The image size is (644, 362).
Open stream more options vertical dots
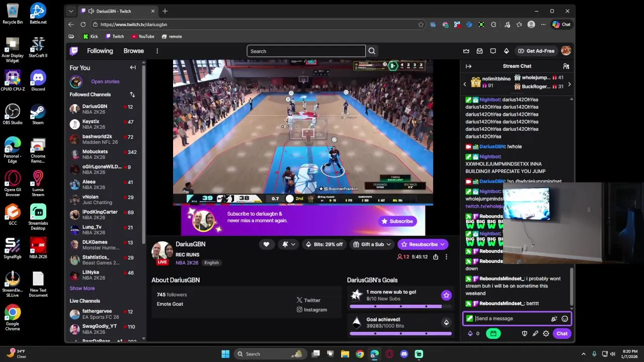(x=446, y=257)
